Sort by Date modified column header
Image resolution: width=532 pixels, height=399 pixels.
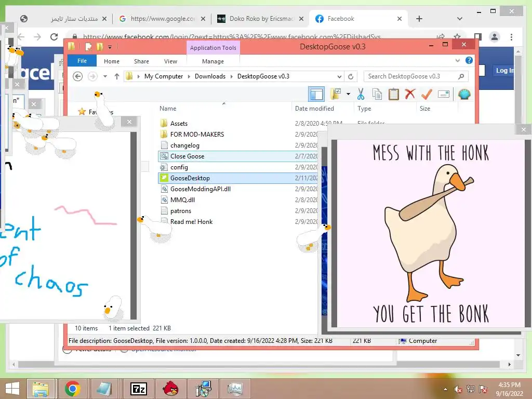coord(314,109)
